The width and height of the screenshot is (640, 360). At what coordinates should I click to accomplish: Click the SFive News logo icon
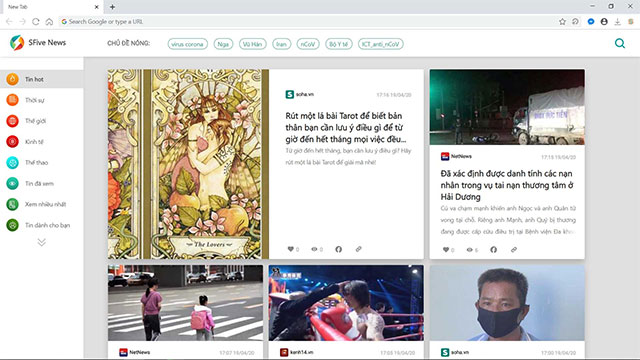click(x=17, y=42)
